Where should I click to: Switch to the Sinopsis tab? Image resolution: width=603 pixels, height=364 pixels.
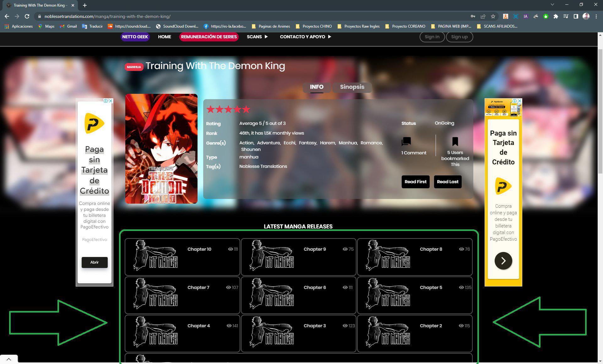(x=352, y=87)
